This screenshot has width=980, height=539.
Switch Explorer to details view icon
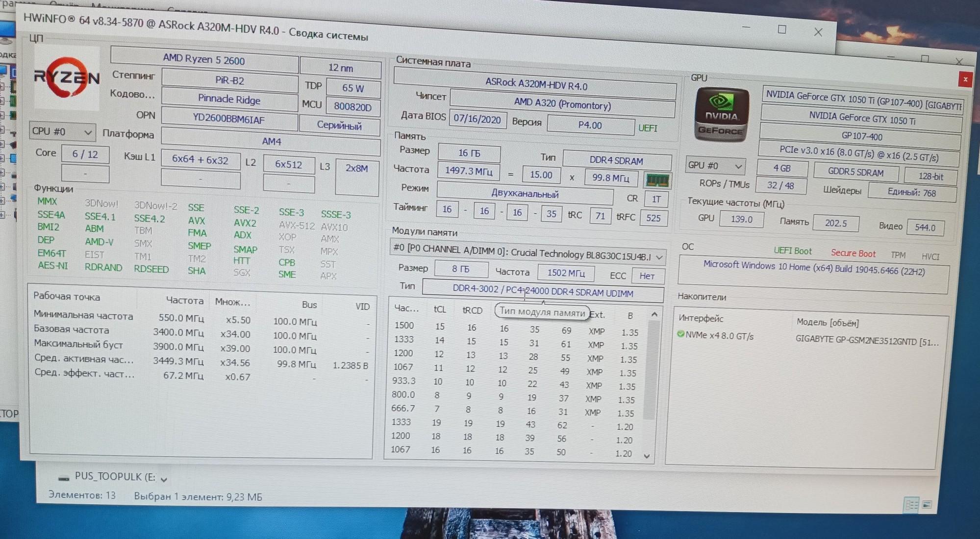[911, 505]
